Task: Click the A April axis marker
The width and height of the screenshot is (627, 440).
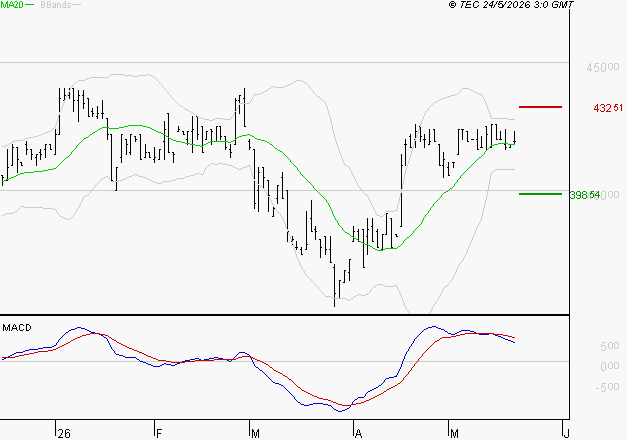Action: coord(358,433)
